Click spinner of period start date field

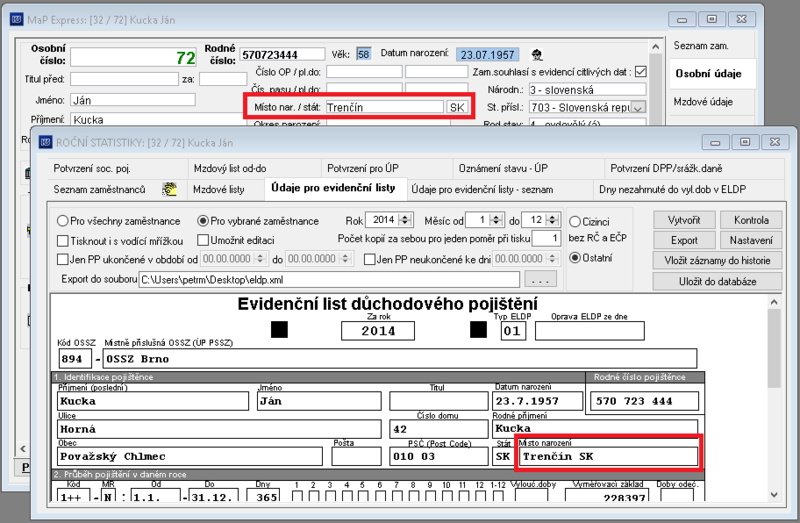click(x=260, y=259)
